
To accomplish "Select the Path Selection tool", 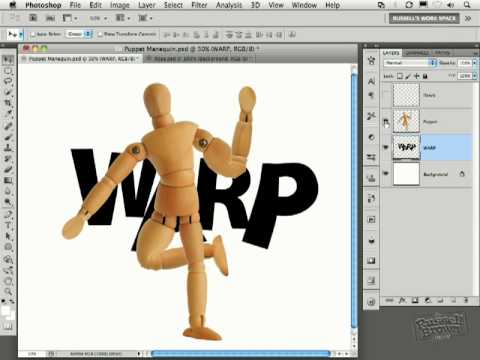I will [8, 236].
